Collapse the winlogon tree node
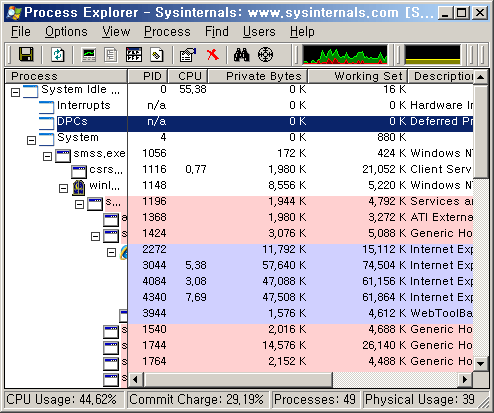The width and height of the screenshot is (494, 413). point(63,189)
